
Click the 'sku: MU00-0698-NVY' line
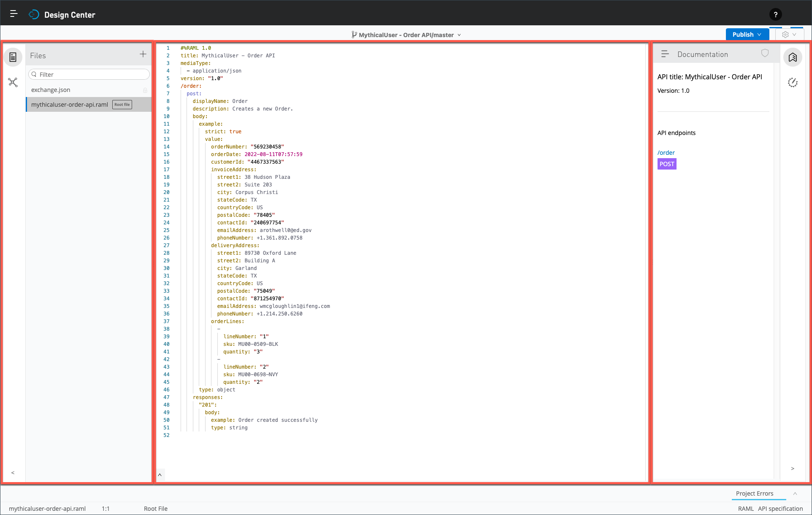pyautogui.click(x=251, y=375)
